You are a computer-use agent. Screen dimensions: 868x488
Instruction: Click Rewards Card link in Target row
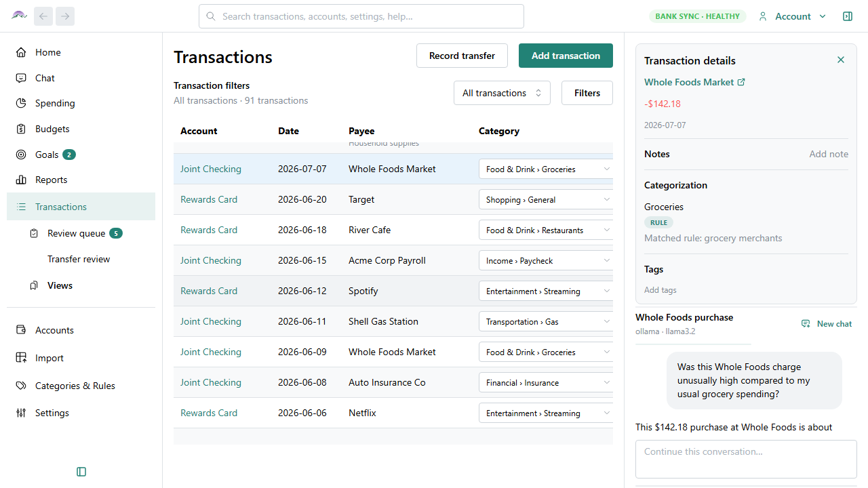[x=209, y=199]
